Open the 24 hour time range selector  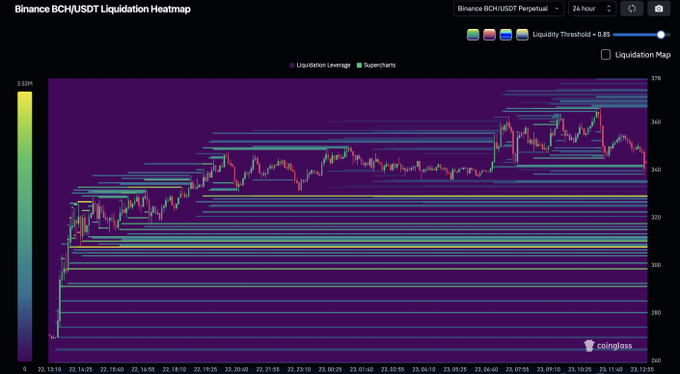592,9
